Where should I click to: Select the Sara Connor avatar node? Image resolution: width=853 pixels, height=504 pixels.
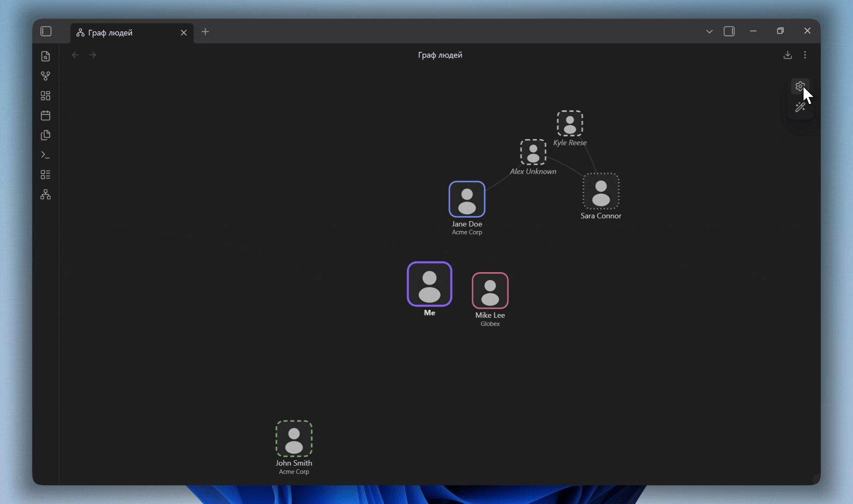tap(601, 191)
